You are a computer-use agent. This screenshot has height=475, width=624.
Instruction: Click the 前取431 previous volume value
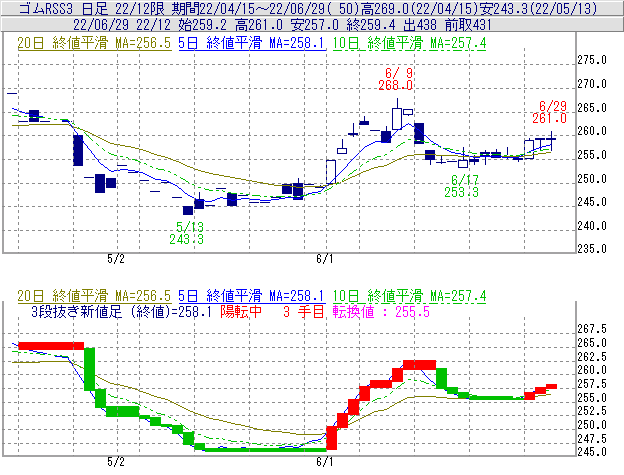coord(468,25)
